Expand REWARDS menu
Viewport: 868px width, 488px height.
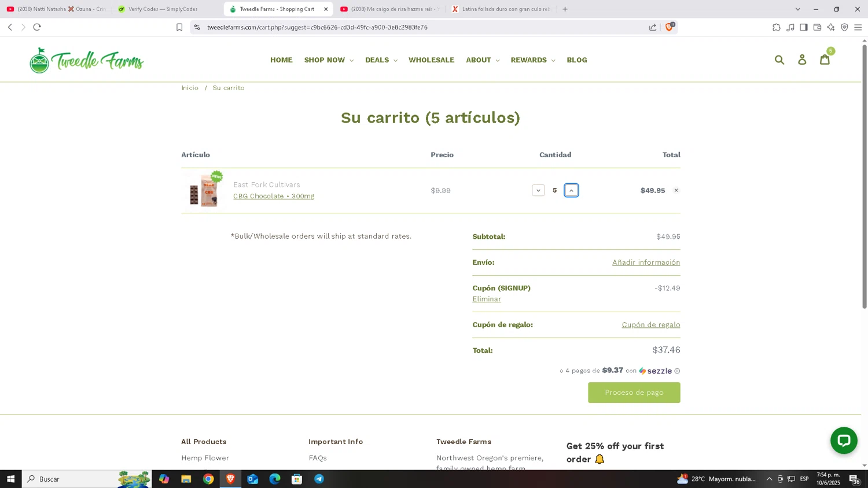pos(533,60)
